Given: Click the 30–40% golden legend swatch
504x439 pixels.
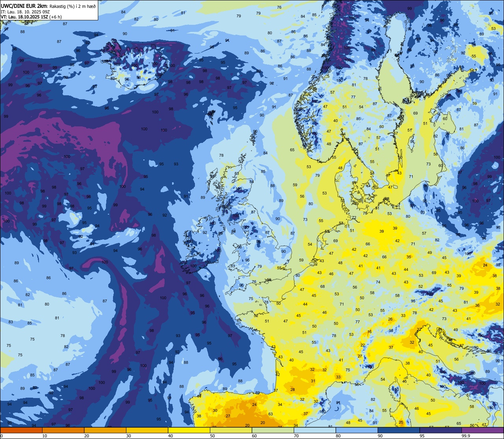Looking at the screenshot, I should click(x=147, y=430).
